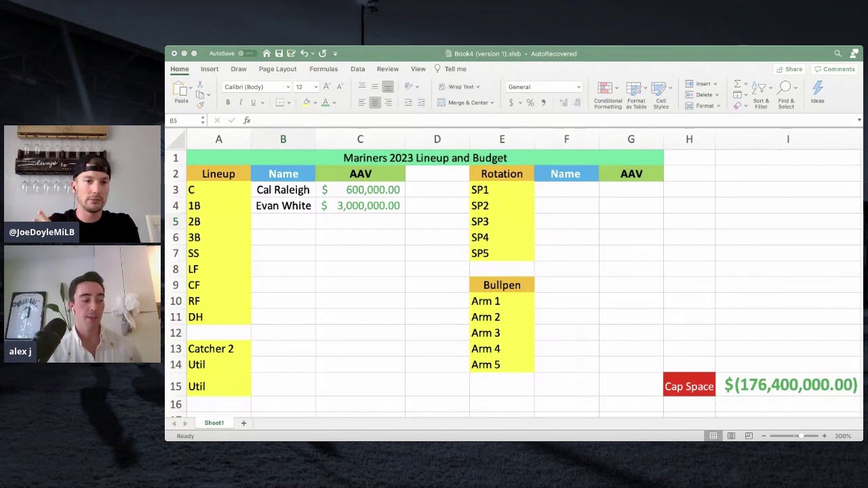
Task: Open the Draw ribbon tab
Action: click(x=239, y=69)
